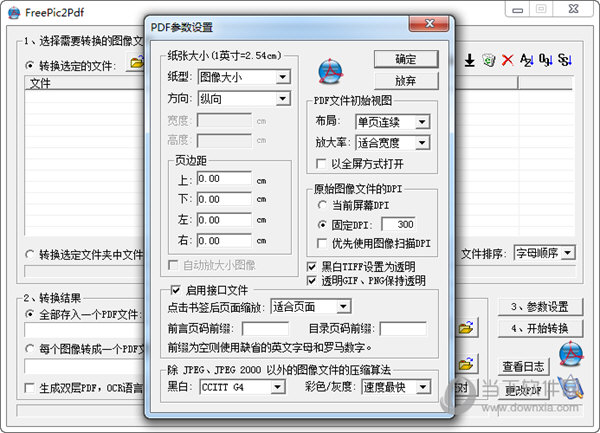Select 固定DPI radio button
This screenshot has width=600, height=433.
(x=322, y=225)
